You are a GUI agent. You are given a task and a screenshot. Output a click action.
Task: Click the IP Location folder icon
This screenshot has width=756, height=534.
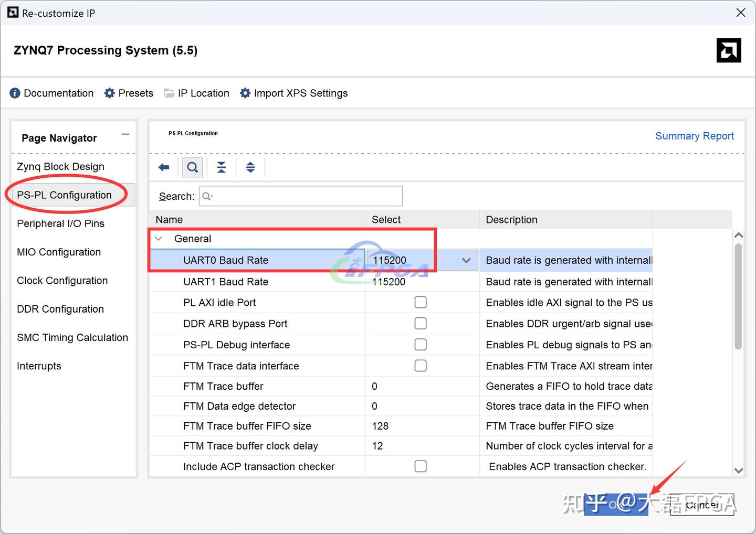tap(169, 93)
